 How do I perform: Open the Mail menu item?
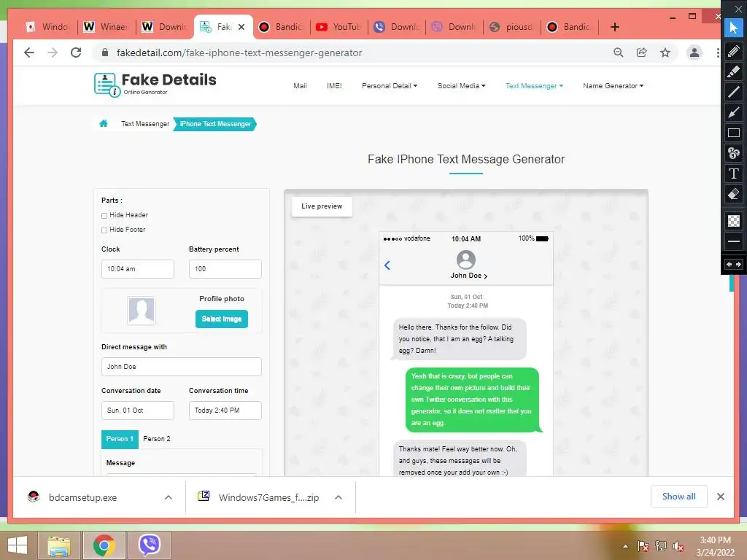[x=300, y=86]
